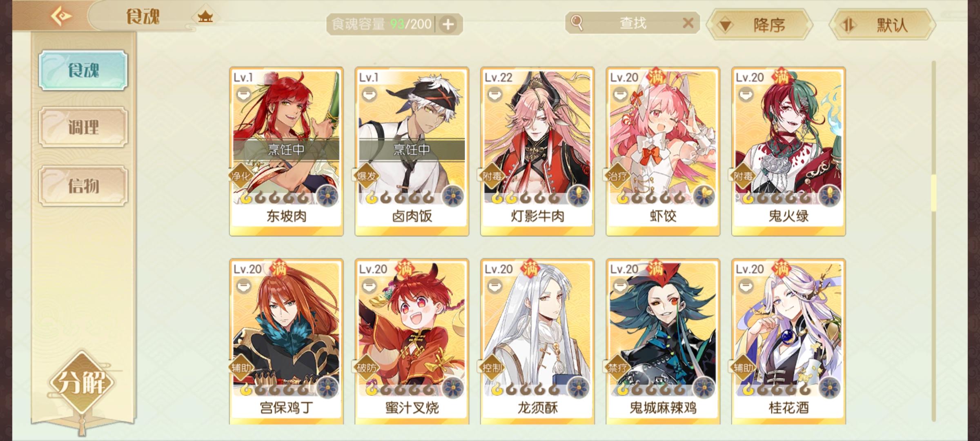This screenshot has height=441, width=980.
Task: Click the 治疗 tag on 虾饺
Action: (617, 176)
